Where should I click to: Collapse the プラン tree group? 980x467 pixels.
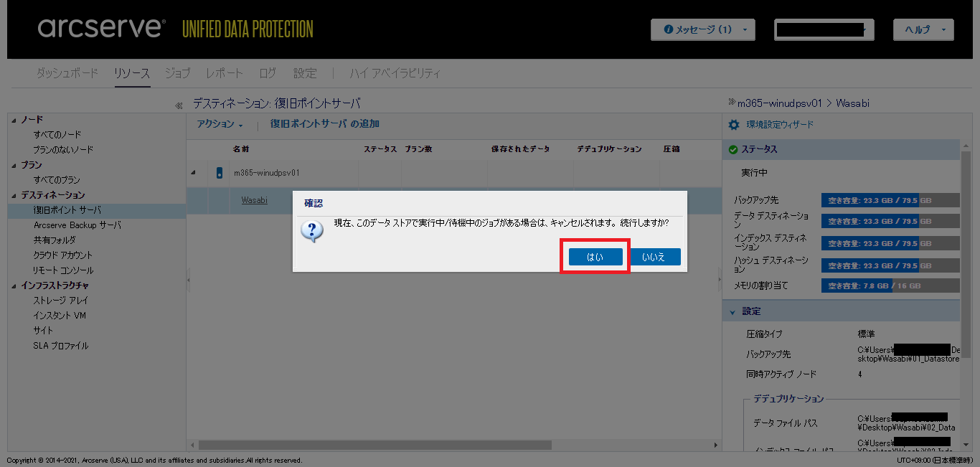point(13,165)
